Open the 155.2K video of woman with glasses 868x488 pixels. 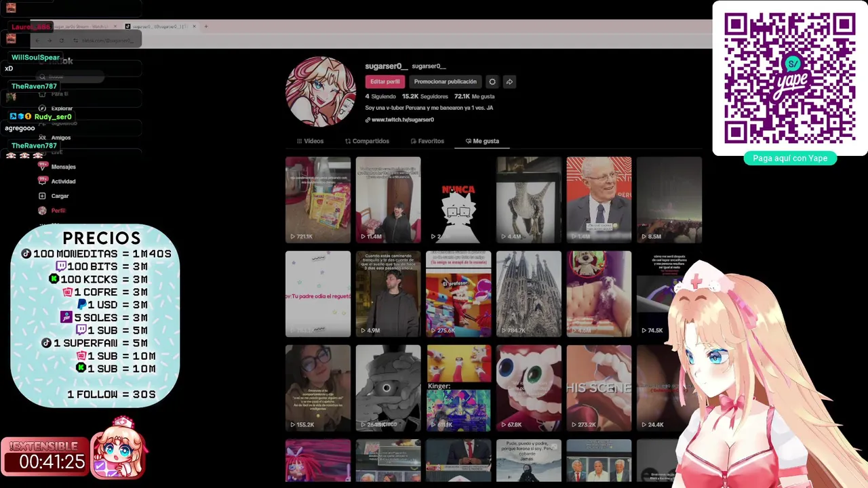pyautogui.click(x=318, y=388)
